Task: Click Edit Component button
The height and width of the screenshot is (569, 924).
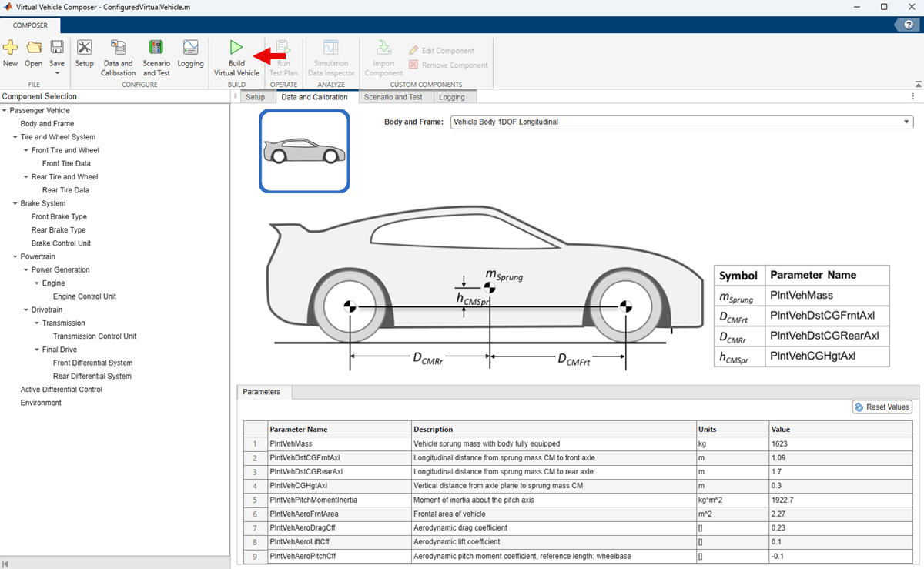Action: (441, 51)
